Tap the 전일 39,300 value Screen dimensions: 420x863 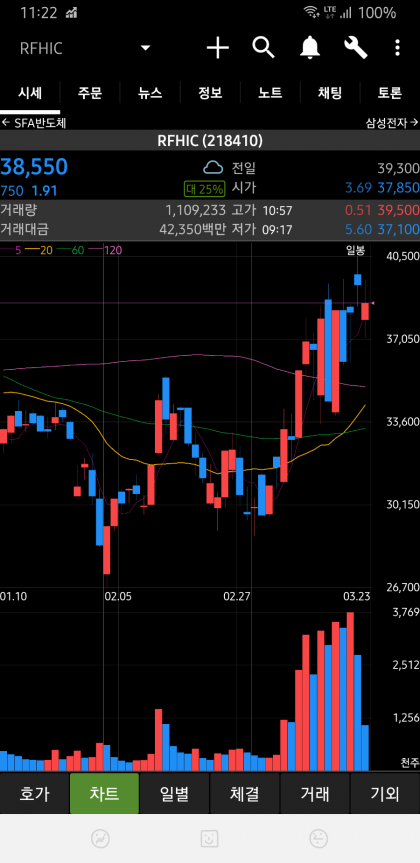pos(399,168)
